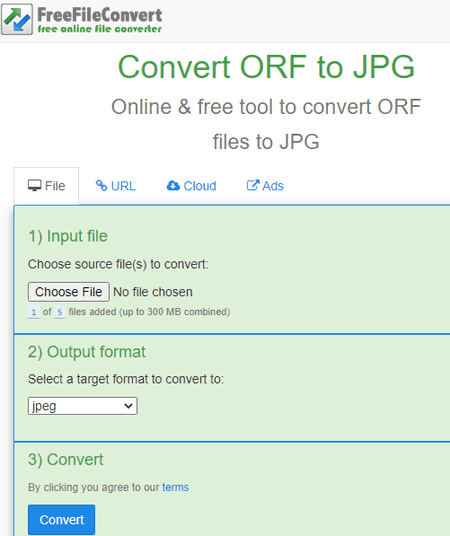The image size is (450, 536).
Task: Switch to the Cloud tab
Action: tap(191, 186)
